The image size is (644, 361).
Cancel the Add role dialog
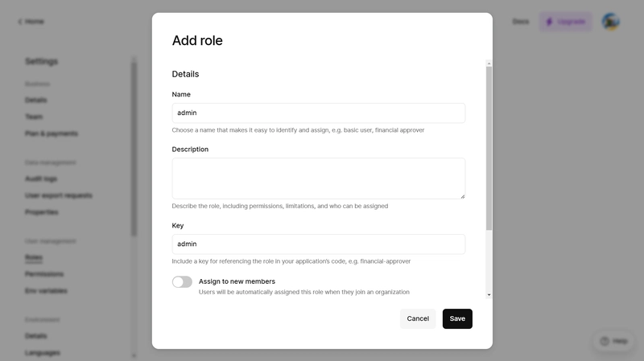(418, 318)
